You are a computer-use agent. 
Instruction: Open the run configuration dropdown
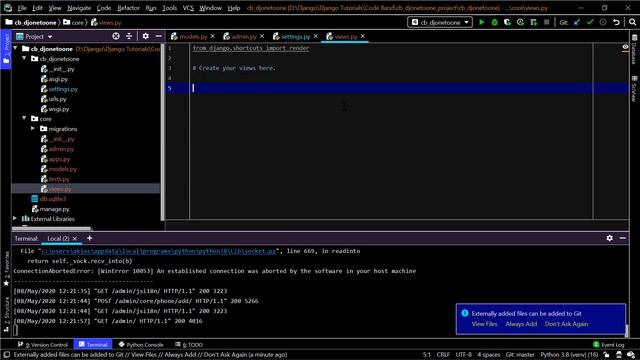point(440,22)
